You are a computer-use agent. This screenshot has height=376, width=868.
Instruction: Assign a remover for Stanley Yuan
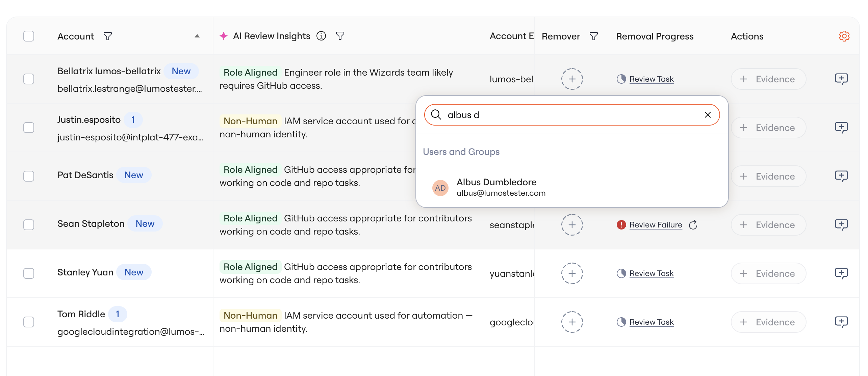pyautogui.click(x=572, y=273)
